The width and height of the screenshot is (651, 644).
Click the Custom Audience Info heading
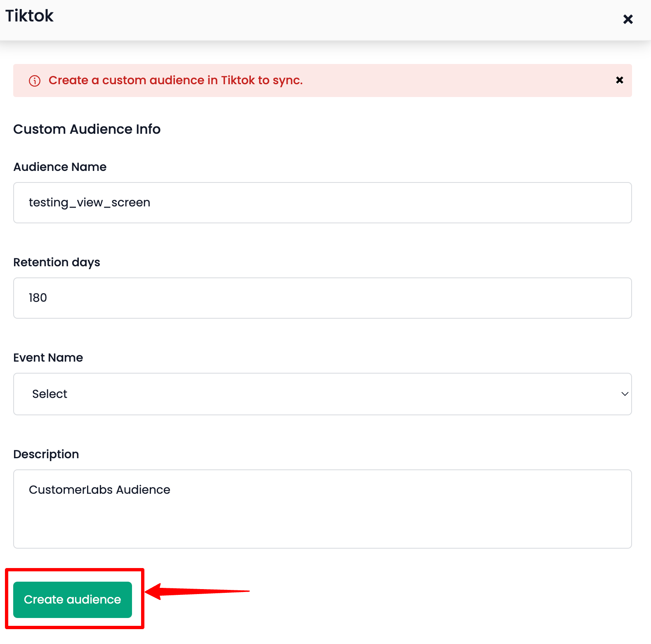point(87,129)
